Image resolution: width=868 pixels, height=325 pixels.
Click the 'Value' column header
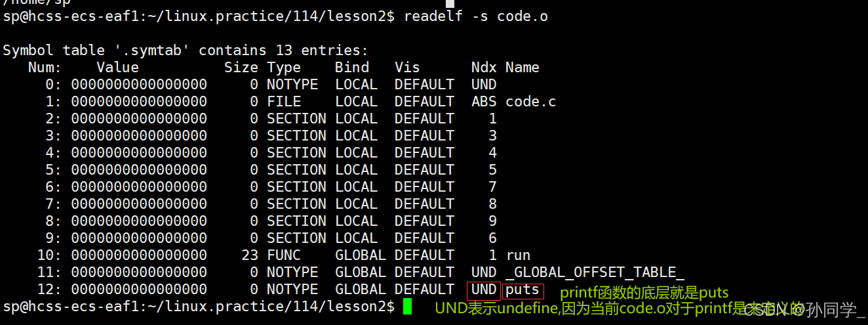[118, 68]
